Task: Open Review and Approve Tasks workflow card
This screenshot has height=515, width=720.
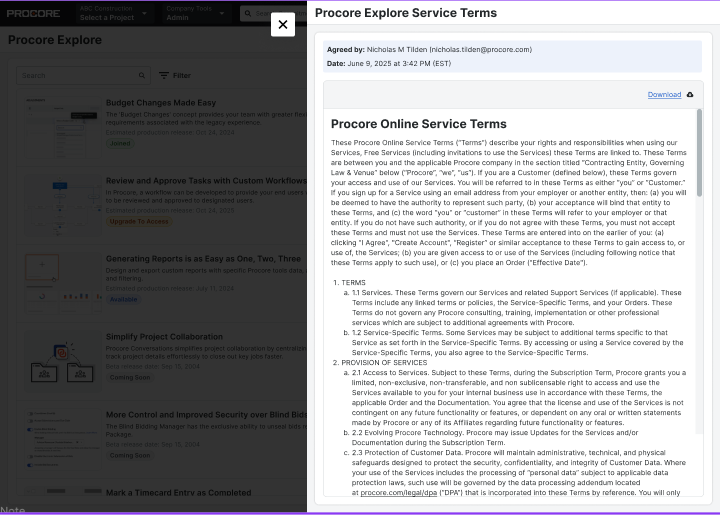Action: (206, 181)
